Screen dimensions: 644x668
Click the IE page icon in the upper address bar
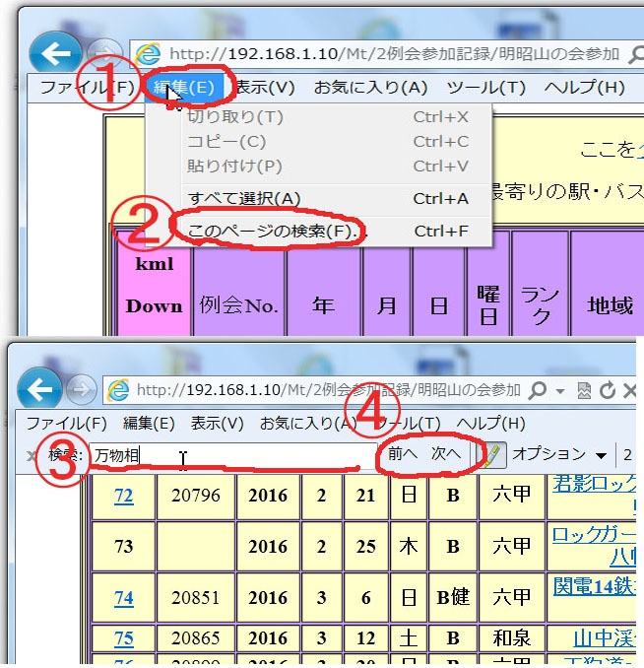(148, 54)
